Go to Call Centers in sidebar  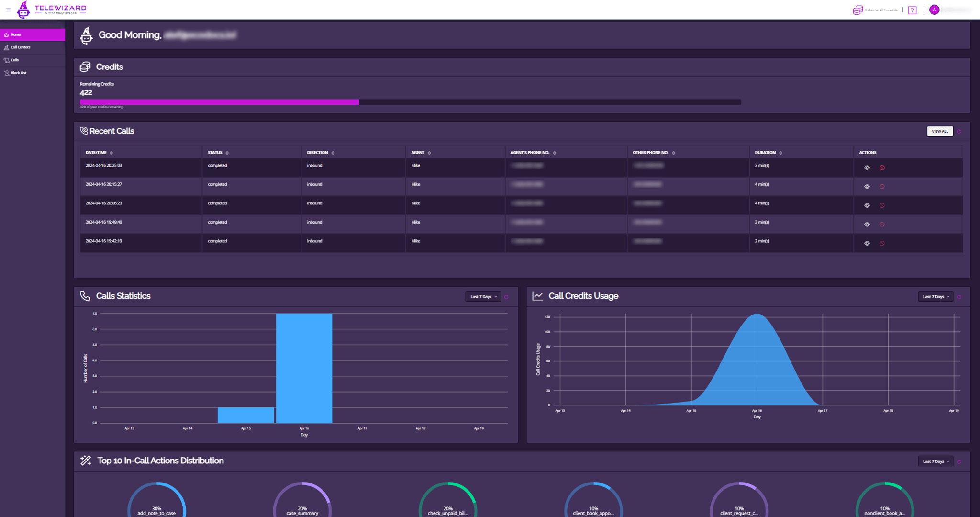click(21, 47)
